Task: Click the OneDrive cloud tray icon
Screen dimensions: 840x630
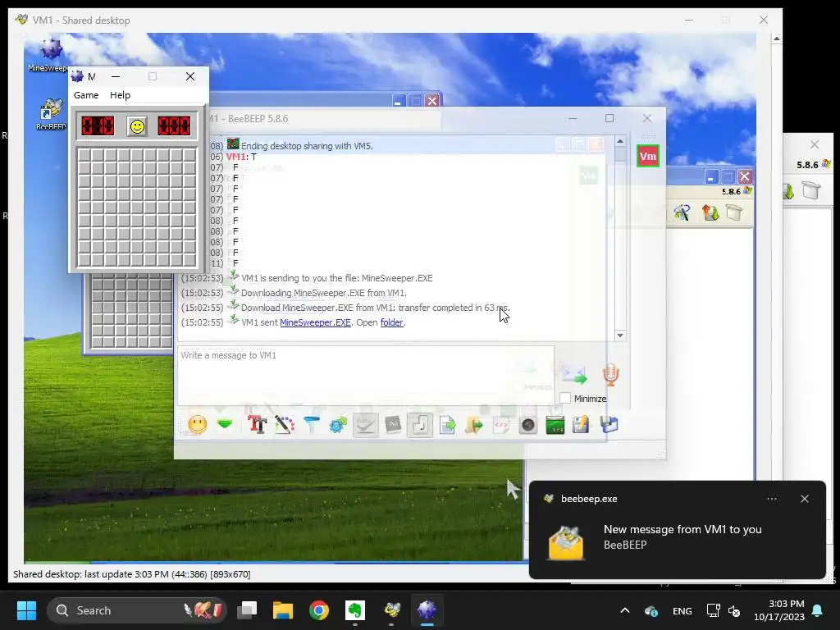Action: (651, 610)
